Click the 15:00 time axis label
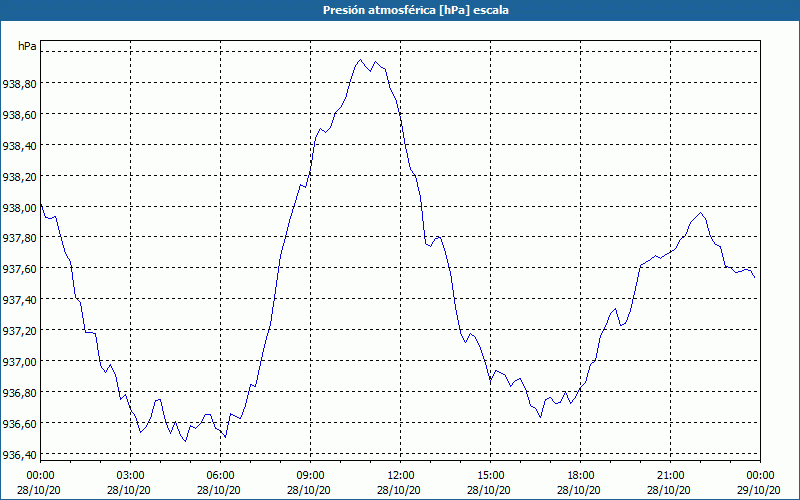 pos(490,476)
